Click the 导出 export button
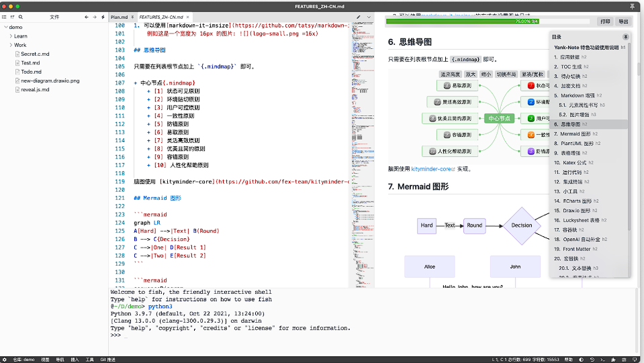Screen dimensions: 644x363 623,21
